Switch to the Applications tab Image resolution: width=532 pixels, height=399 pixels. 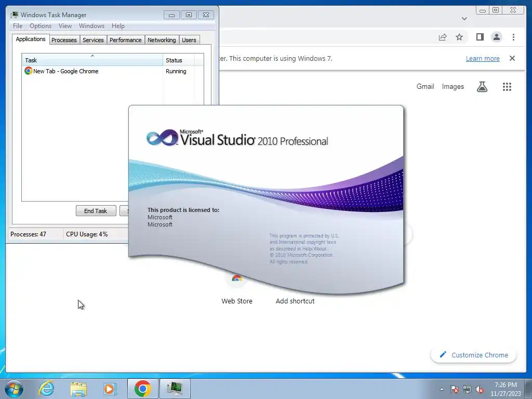(x=31, y=39)
